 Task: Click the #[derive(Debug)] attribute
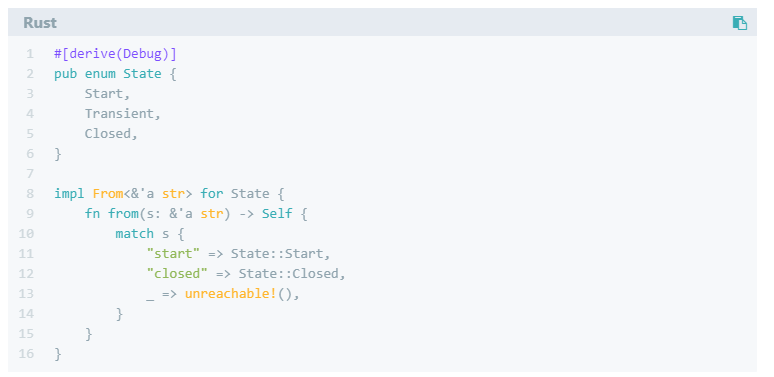pyautogui.click(x=115, y=54)
